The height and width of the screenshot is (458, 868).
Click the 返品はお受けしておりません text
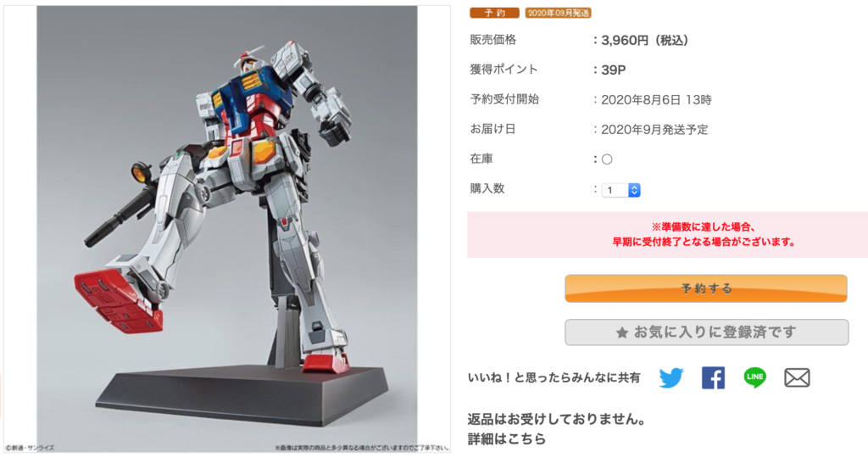click(x=557, y=419)
